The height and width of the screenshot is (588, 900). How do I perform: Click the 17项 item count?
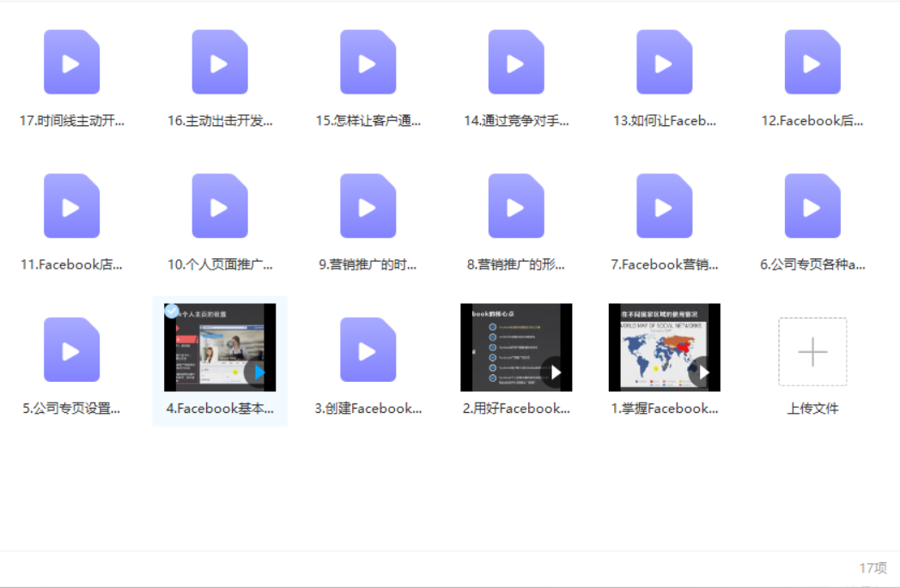[x=873, y=568]
